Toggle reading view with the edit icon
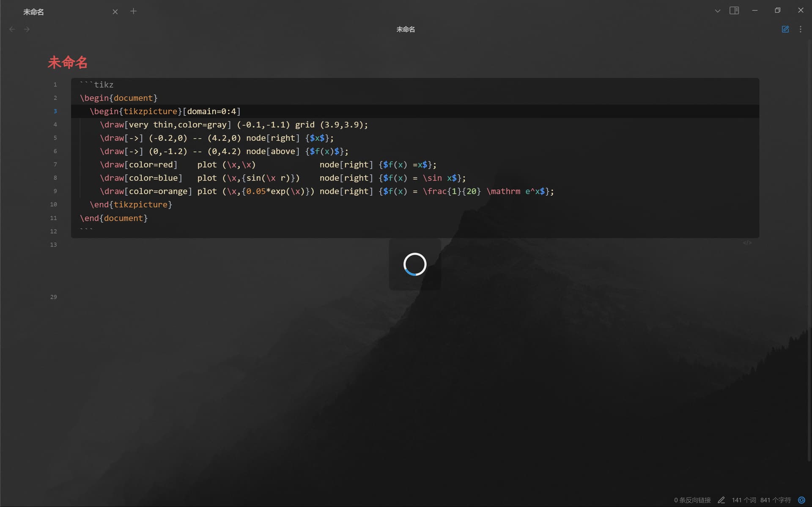 (x=785, y=29)
